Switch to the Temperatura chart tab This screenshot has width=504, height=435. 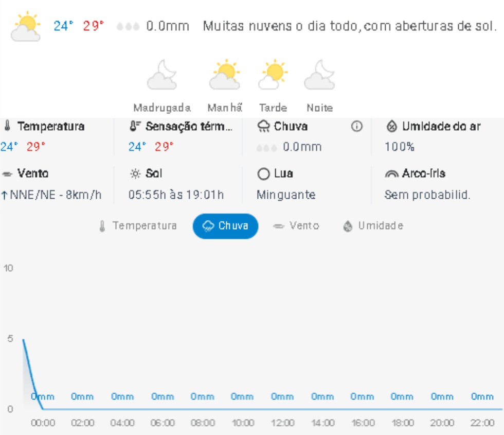(137, 226)
